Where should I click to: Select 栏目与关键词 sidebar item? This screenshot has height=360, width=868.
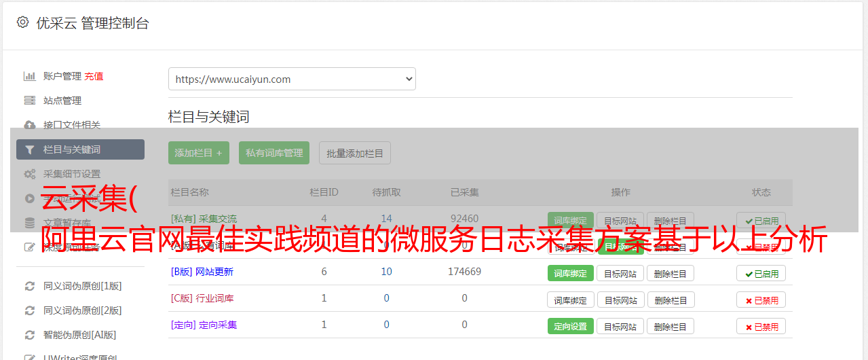(x=80, y=149)
